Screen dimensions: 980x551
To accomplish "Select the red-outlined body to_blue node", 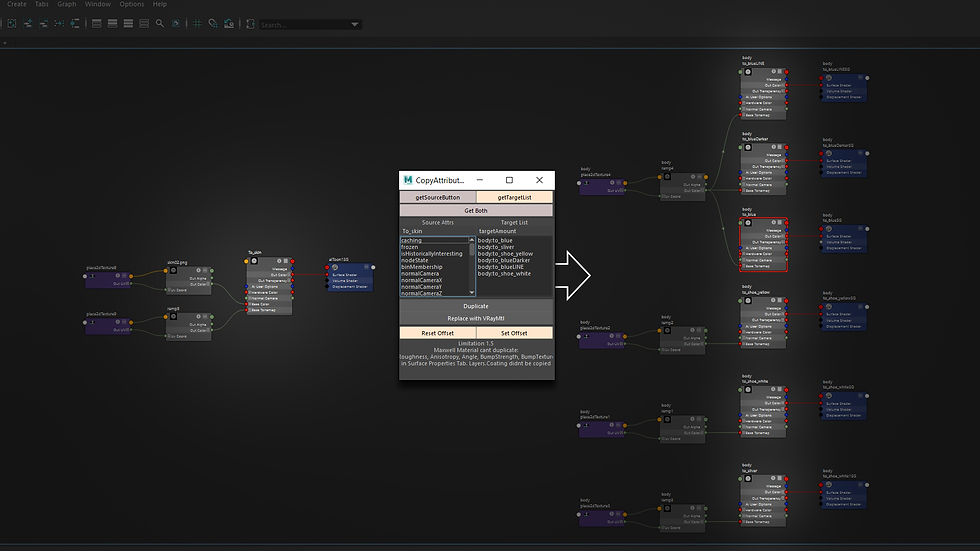I will point(763,244).
